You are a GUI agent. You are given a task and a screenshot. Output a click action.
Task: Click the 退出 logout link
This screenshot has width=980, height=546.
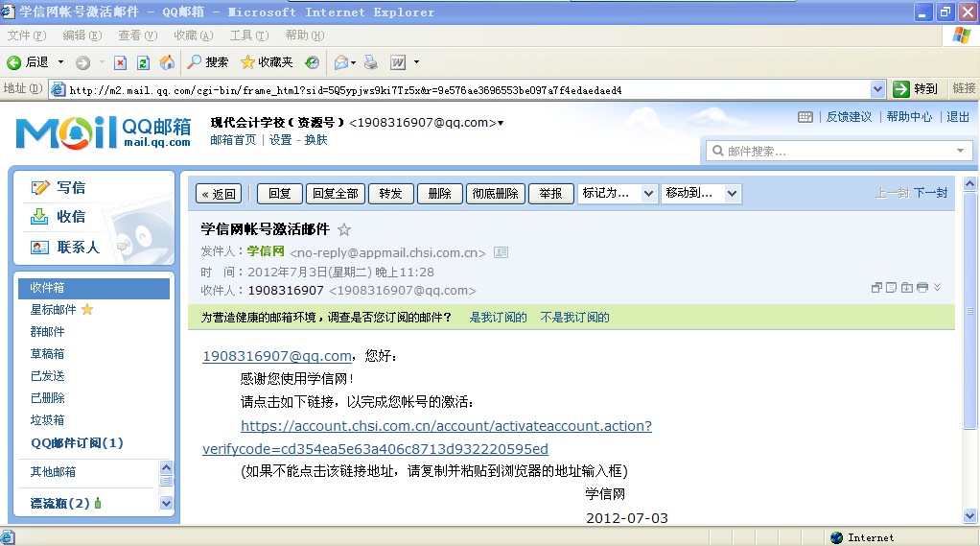tap(958, 117)
